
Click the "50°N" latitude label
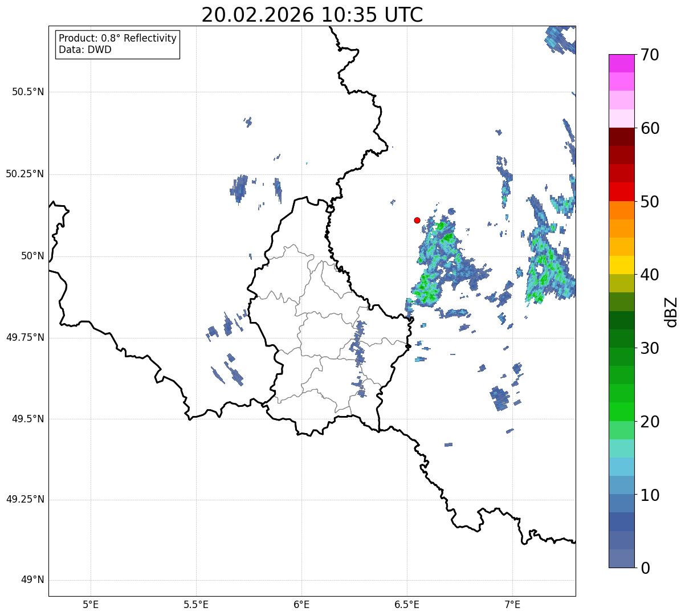pos(32,256)
